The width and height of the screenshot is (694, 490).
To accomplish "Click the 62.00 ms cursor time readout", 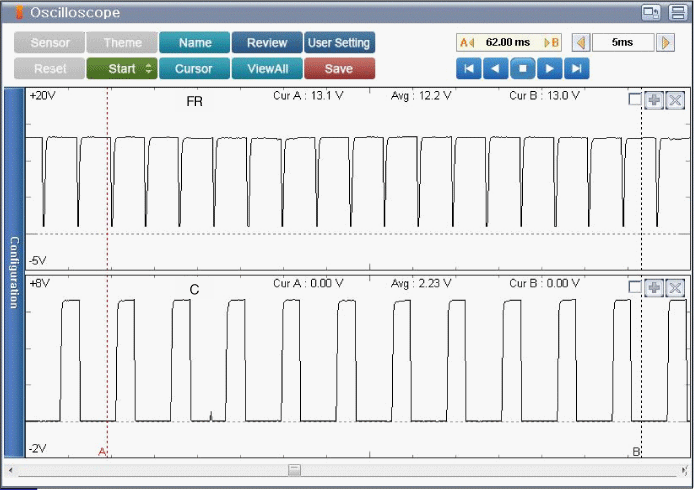I will (508, 42).
